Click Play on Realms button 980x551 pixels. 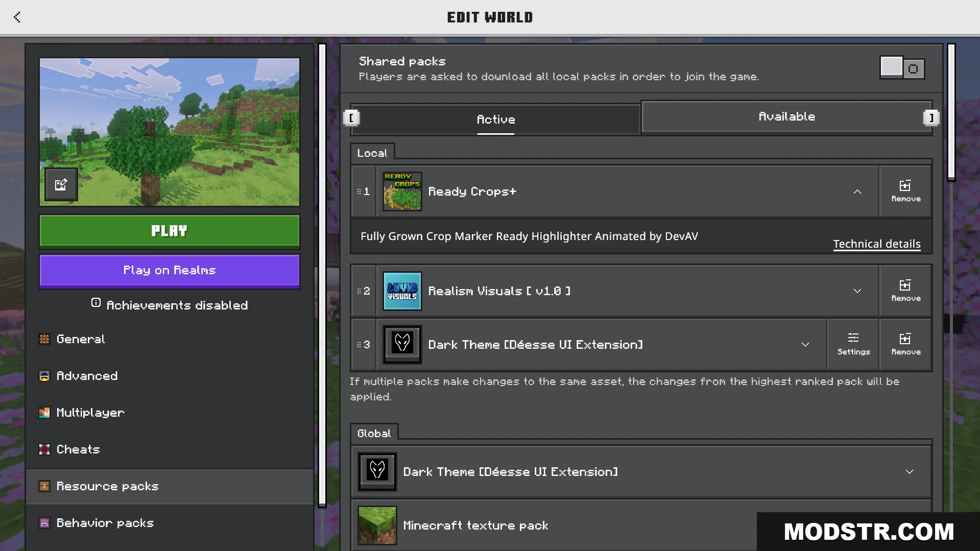click(x=170, y=271)
